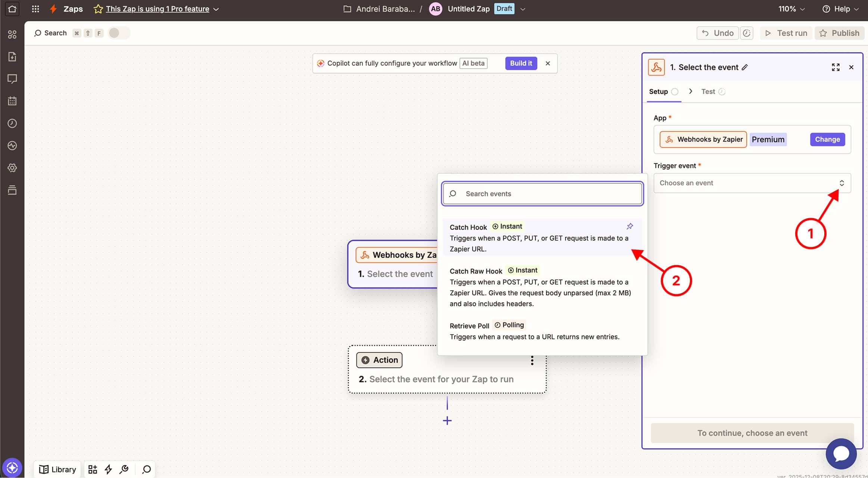Open the settings gear in left sidebar

coord(12,168)
